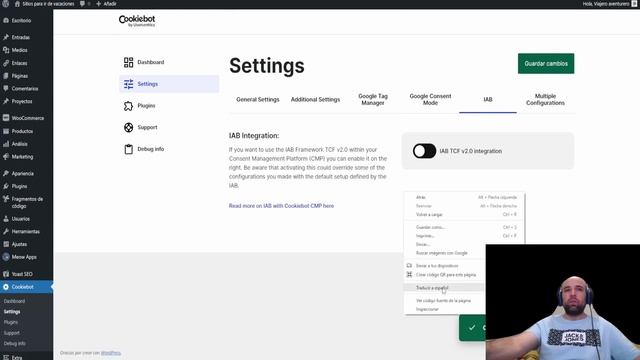Click the Cookiebot logo at top
640x360 pixels.
point(137,21)
